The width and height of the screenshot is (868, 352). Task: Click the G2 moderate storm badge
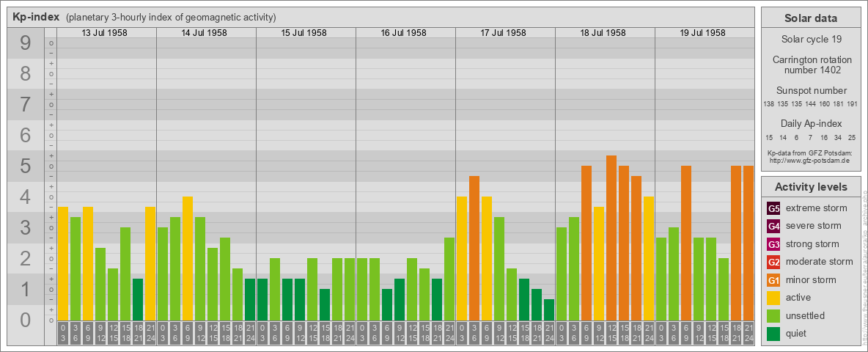(773, 262)
